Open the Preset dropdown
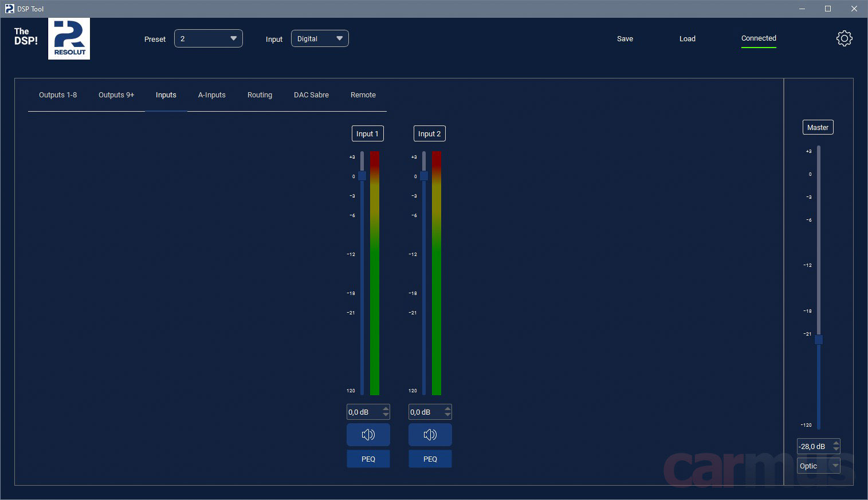 point(209,38)
